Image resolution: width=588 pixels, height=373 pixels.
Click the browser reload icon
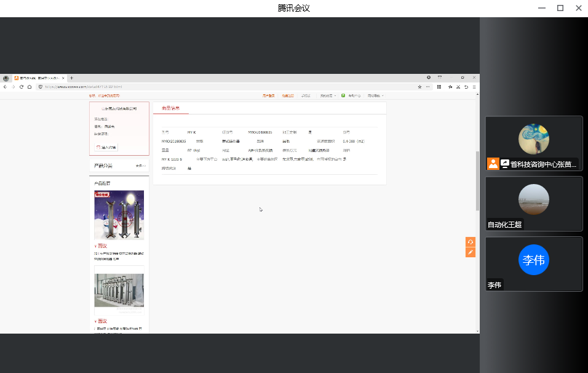pos(22,87)
